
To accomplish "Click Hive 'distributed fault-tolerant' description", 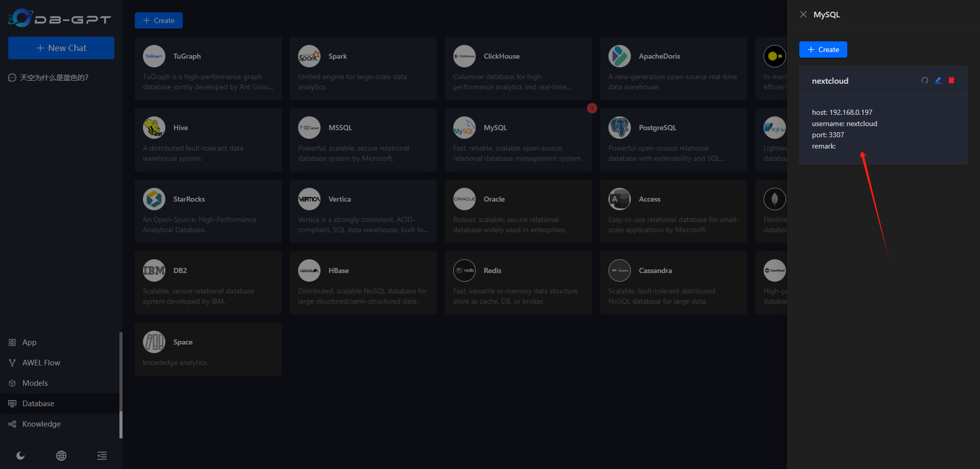I will (193, 153).
